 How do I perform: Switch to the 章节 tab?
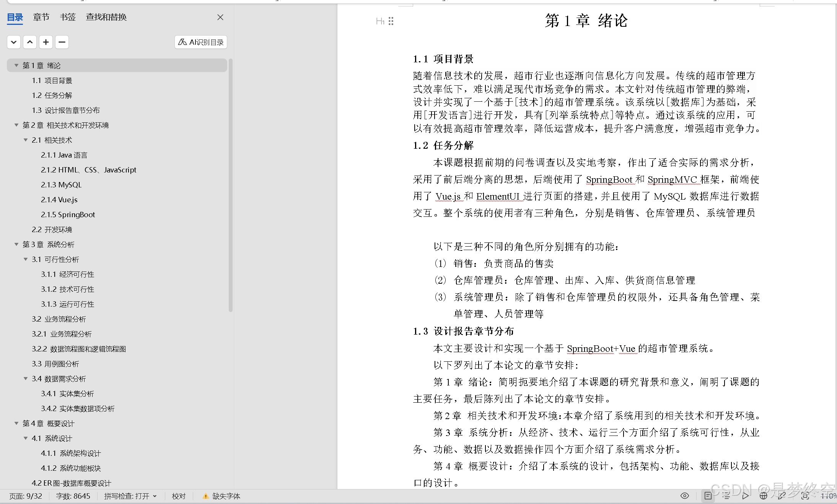click(x=41, y=17)
